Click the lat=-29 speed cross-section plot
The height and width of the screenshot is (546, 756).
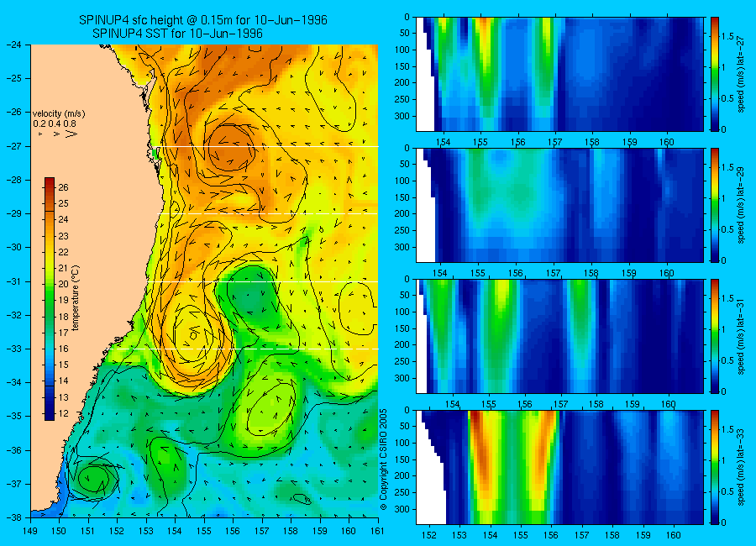(x=559, y=205)
